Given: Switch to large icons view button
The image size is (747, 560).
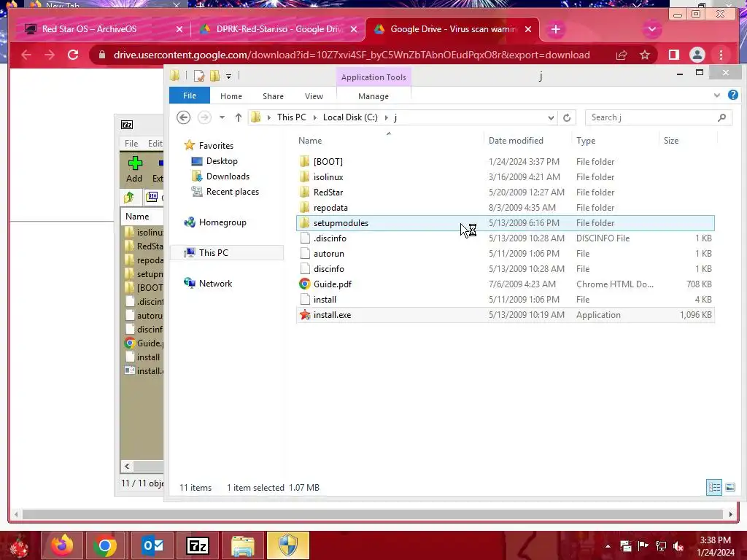Looking at the screenshot, I should click(729, 487).
